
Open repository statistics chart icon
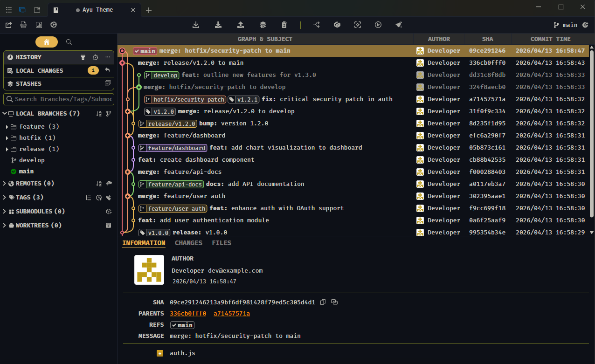coord(39,25)
